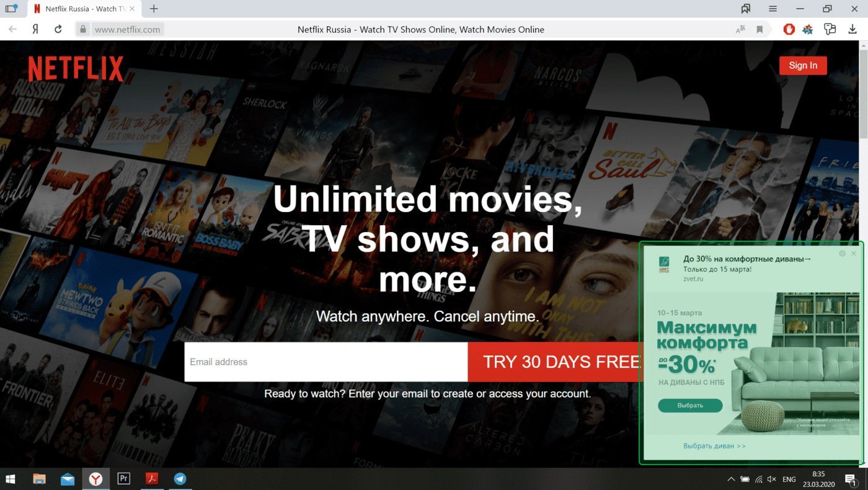Image resolution: width=868 pixels, height=490 pixels.
Task: Open the Mail app in taskbar
Action: pyautogui.click(x=68, y=479)
